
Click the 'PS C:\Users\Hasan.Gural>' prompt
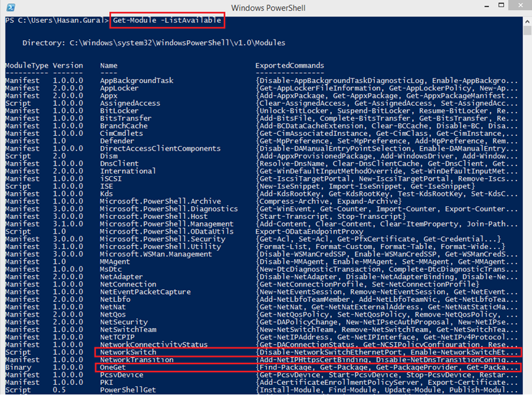pos(57,20)
